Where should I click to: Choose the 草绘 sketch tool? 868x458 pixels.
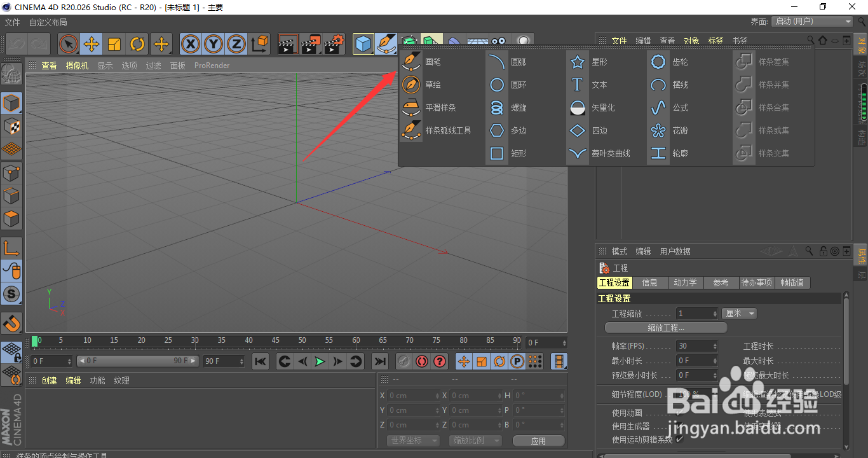[422, 85]
